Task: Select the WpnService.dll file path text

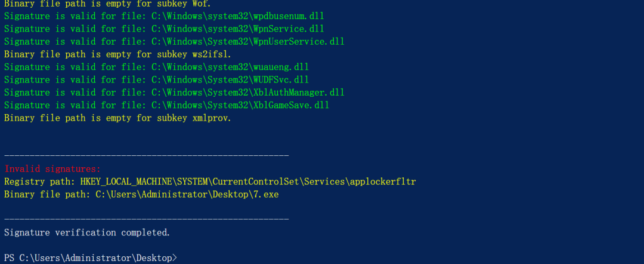Action: [x=237, y=29]
